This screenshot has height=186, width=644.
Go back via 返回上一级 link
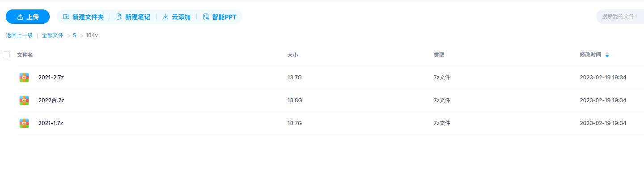[19, 35]
